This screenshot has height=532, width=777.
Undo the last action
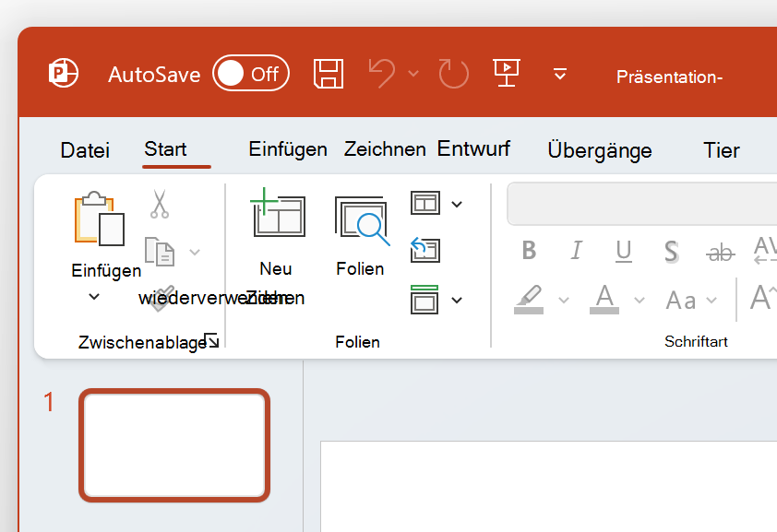click(x=382, y=74)
